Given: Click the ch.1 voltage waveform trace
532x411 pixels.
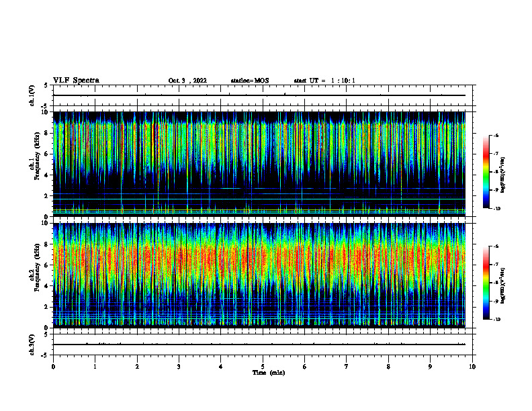Looking at the screenshot, I should (x=259, y=95).
